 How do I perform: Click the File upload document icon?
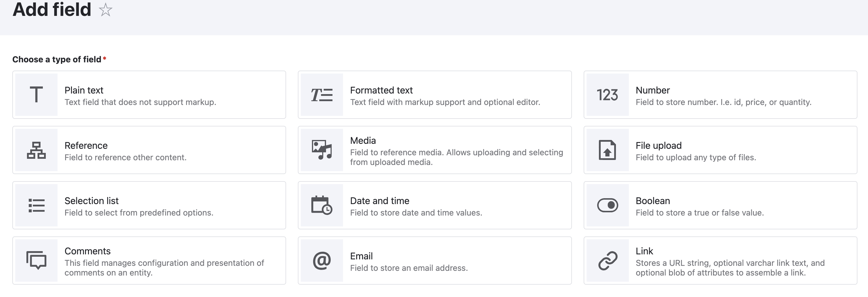[x=607, y=150]
